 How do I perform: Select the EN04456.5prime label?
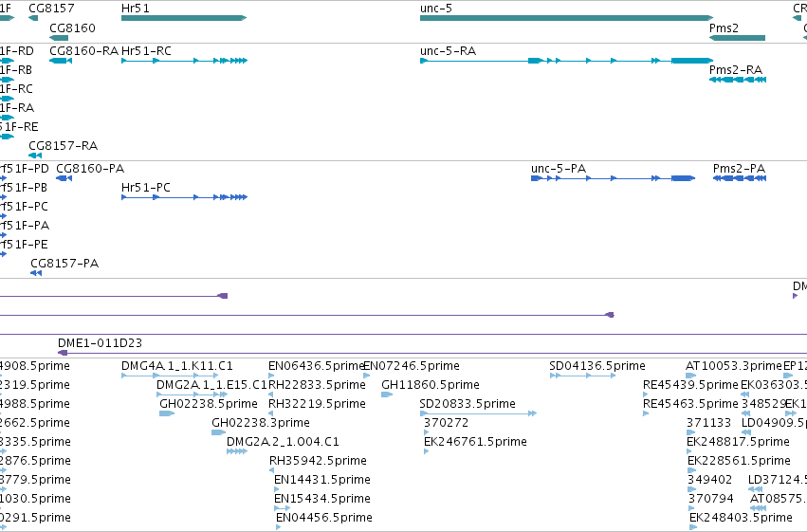pyautogui.click(x=324, y=518)
